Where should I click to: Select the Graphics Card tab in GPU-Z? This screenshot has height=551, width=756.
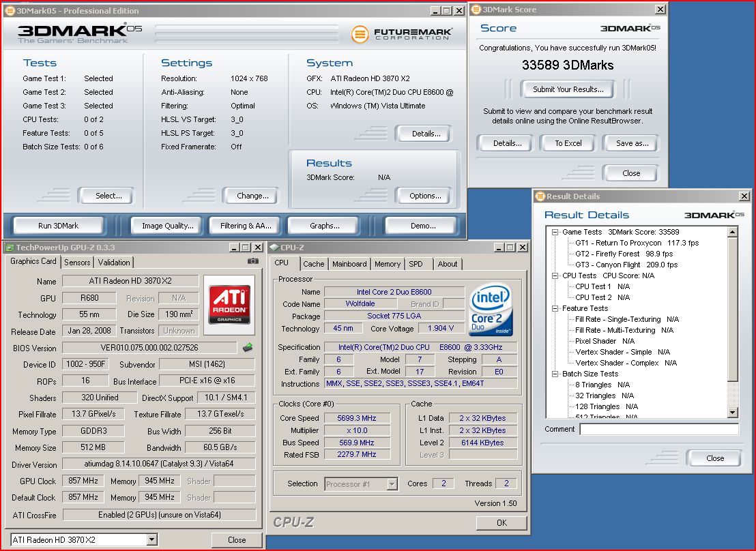33,261
